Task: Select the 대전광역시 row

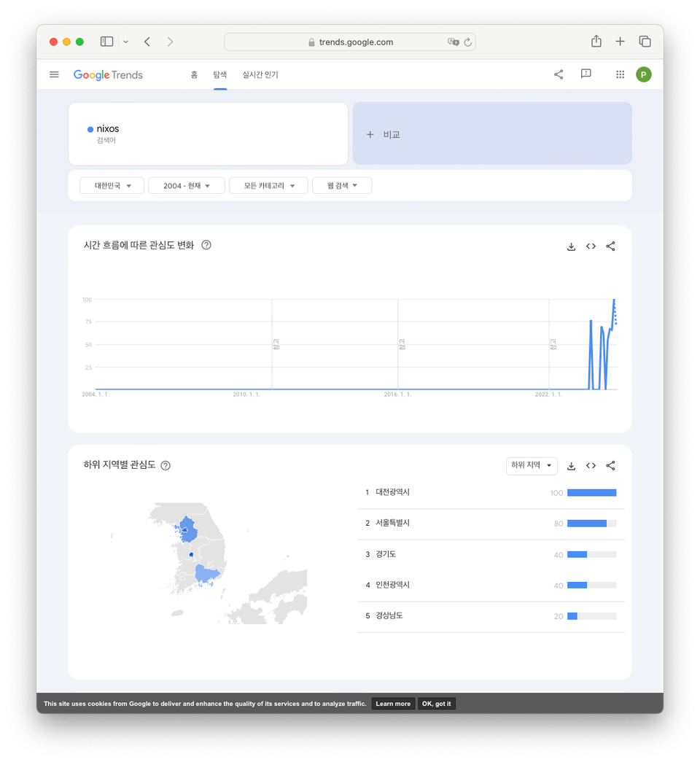Action: tap(491, 493)
